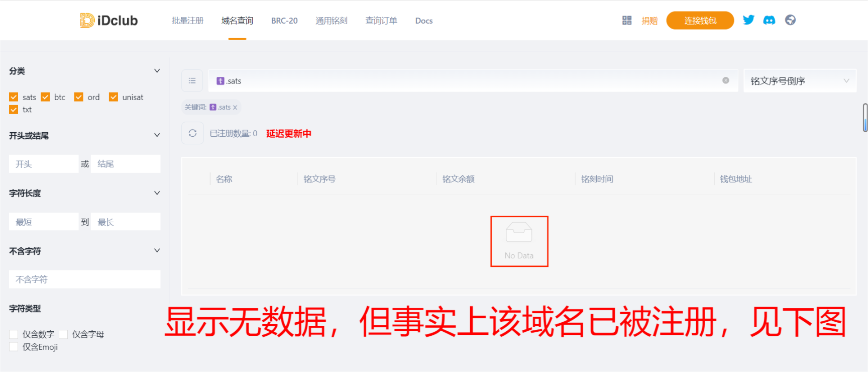Uncheck the unisat category checkbox
The height and width of the screenshot is (372, 868).
click(x=114, y=97)
